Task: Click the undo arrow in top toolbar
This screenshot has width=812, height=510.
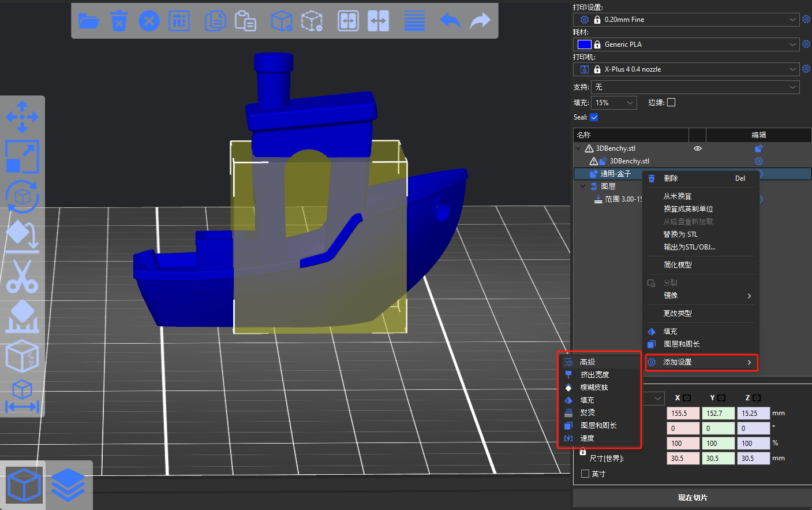Action: [450, 21]
